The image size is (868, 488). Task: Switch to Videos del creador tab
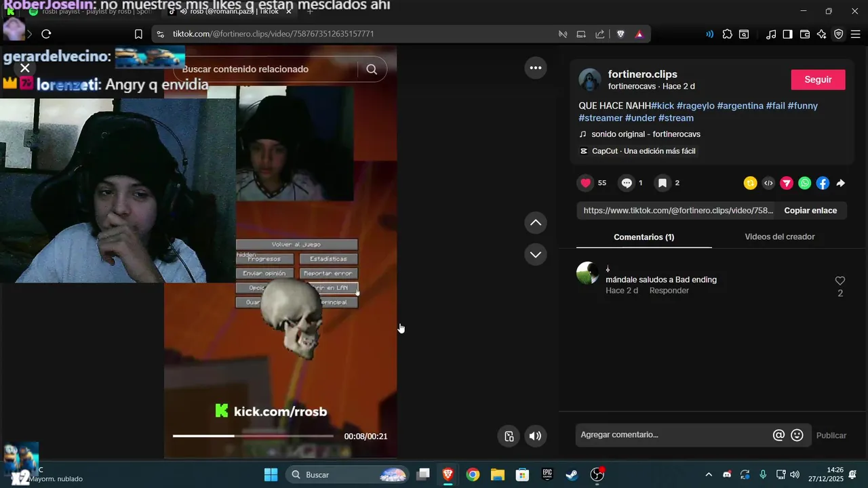pyautogui.click(x=780, y=237)
